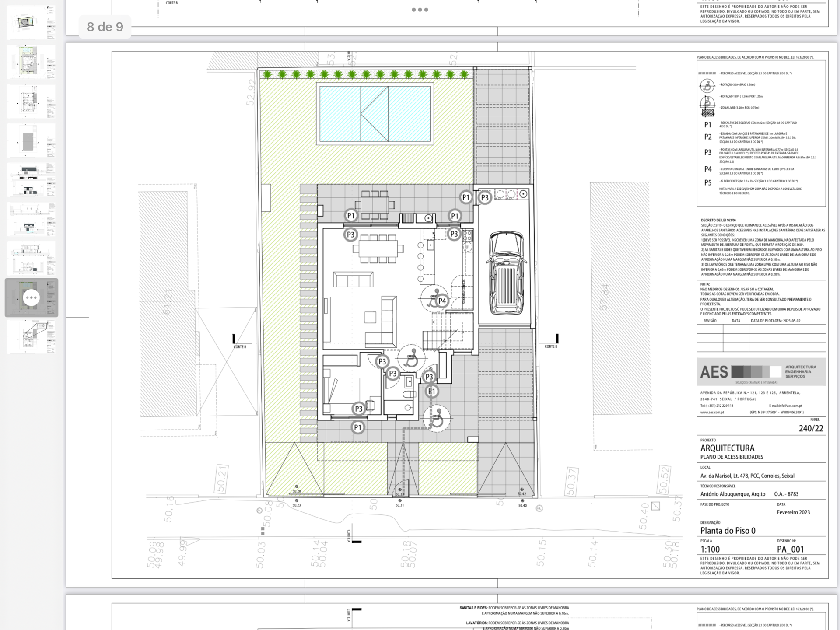Click the 'CORTE A' label at the bottom of the plan
Image resolution: width=840 pixels, height=630 pixels.
tap(349, 536)
